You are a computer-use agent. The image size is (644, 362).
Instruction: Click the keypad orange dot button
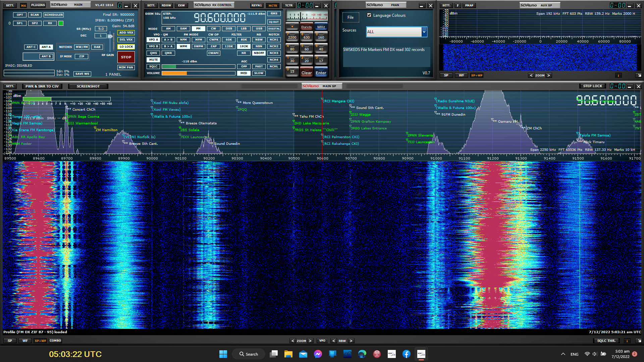(292, 26)
